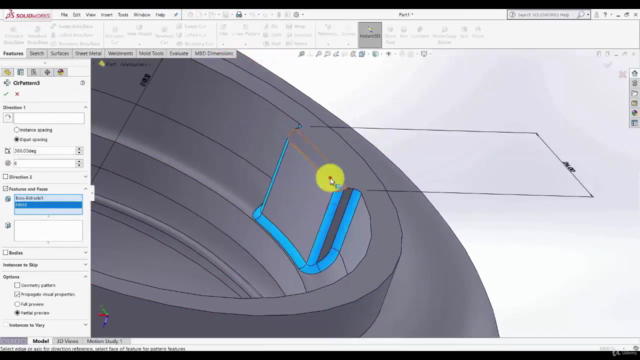Click the Print icon in quick toolbar
The image size is (640, 360).
[x=239, y=15]
